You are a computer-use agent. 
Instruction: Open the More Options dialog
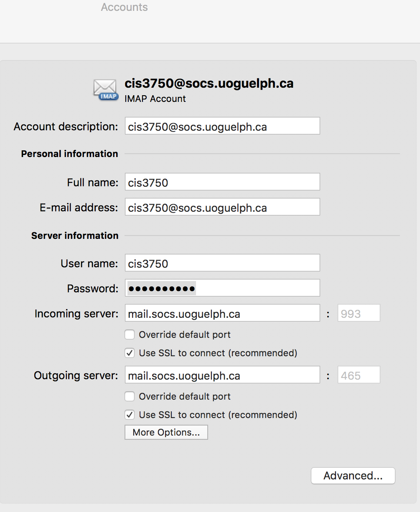tap(166, 432)
